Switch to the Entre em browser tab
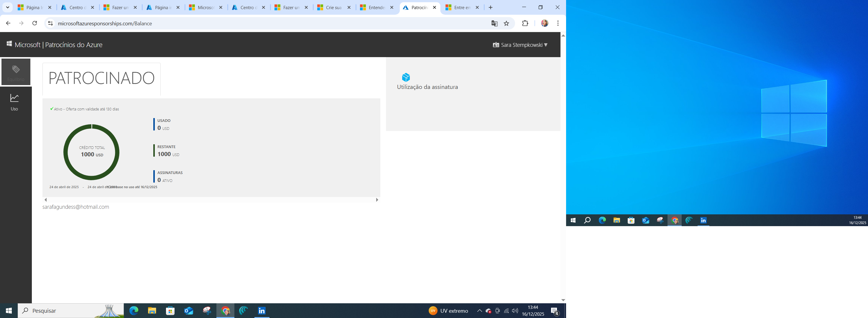Viewport: 868px width, 318px height. pos(462,7)
